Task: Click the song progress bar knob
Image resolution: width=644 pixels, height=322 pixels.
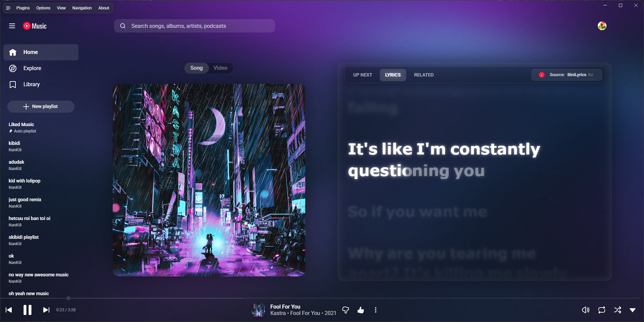Action: pyautogui.click(x=68, y=298)
